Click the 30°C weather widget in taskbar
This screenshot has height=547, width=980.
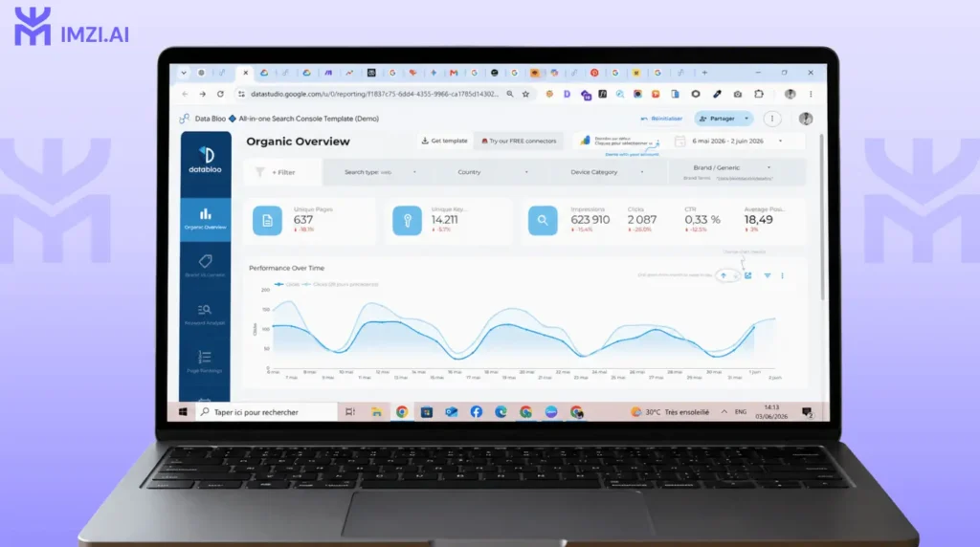click(670, 412)
